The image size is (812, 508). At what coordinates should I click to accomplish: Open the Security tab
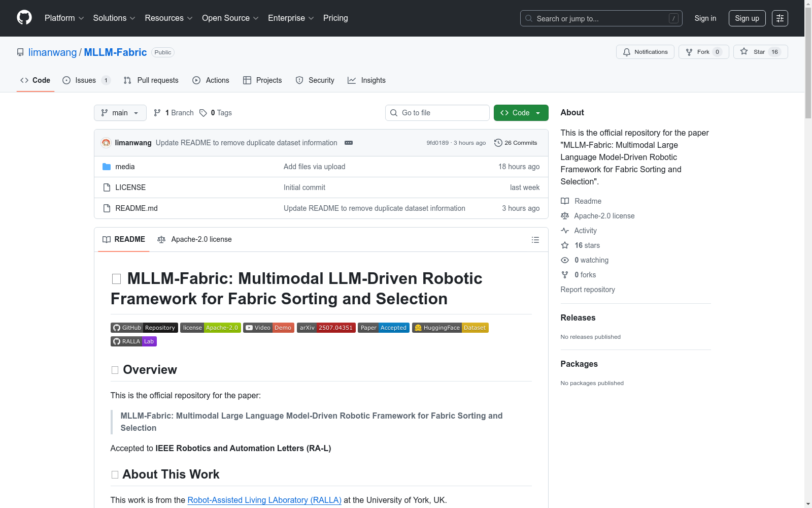tap(315, 80)
